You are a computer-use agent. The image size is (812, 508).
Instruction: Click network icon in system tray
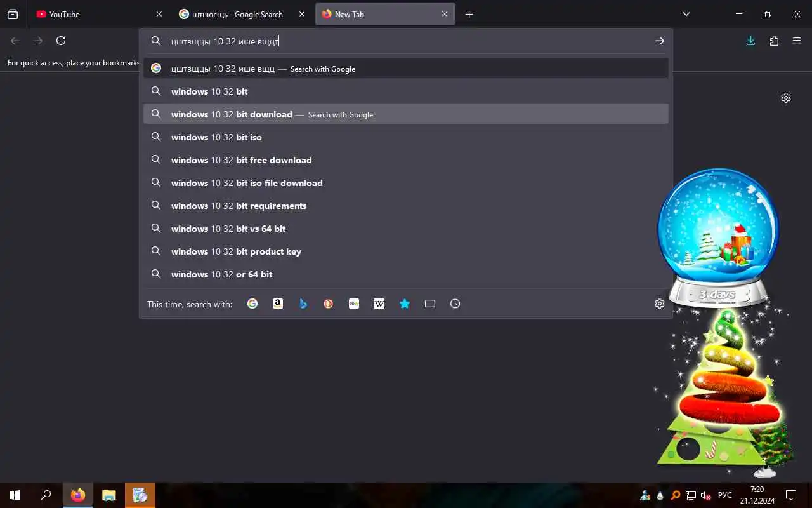(691, 495)
